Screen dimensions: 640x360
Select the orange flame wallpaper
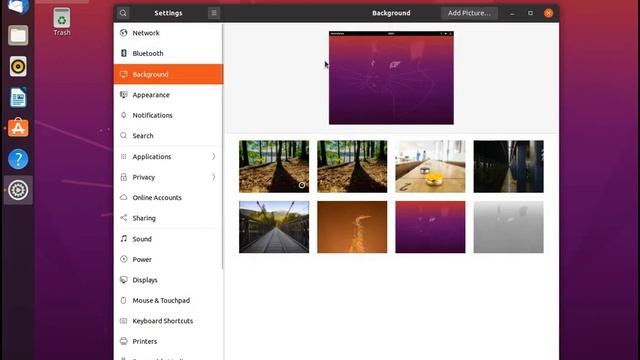tap(352, 227)
